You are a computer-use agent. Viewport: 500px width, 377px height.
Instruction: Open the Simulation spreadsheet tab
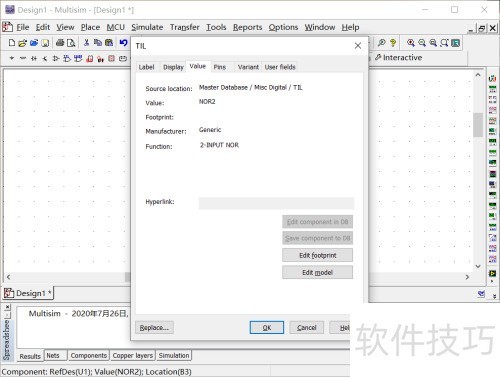[x=174, y=356]
